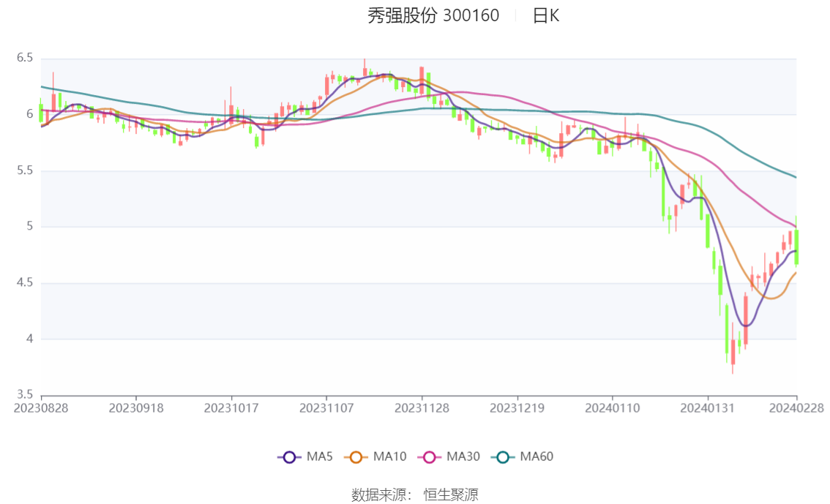Click the 20230828 date axis label

point(41,407)
